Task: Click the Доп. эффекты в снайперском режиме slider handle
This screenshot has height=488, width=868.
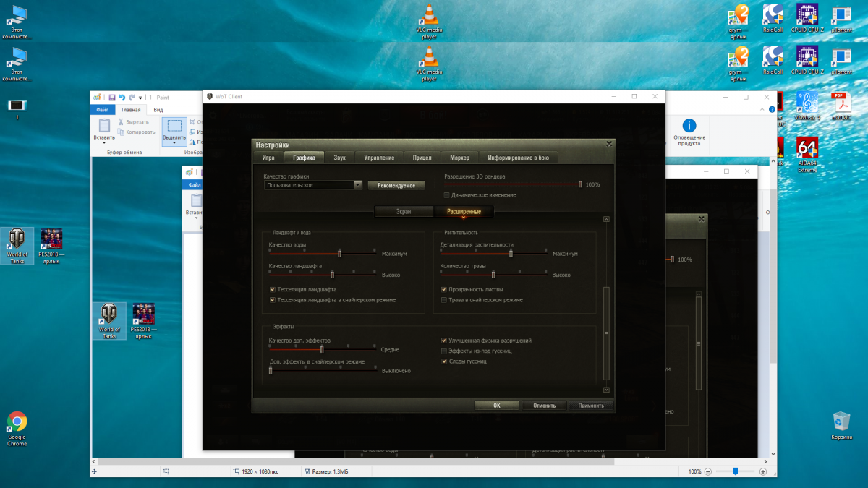Action: pyautogui.click(x=270, y=369)
